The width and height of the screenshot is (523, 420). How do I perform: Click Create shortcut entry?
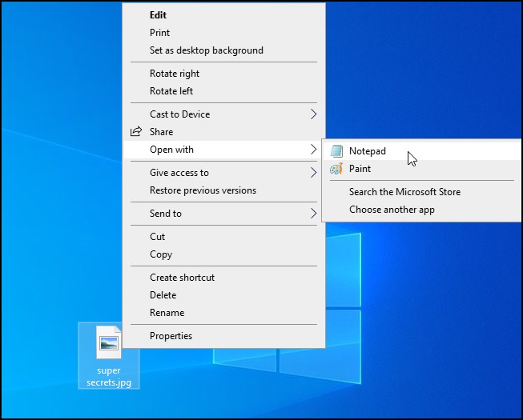(x=182, y=278)
